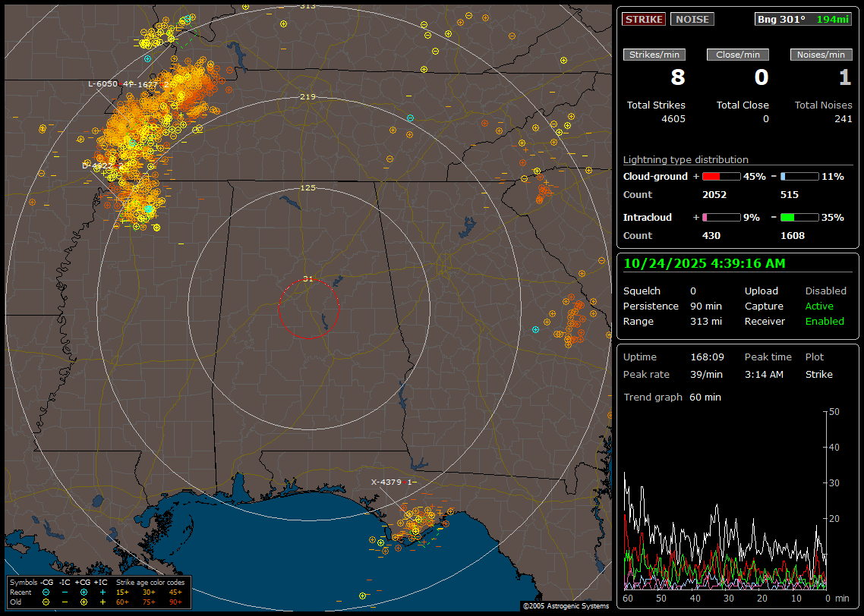Screen dimensions: 864x616
Task: Click the Bng 301° bearing readout
Action: [x=780, y=20]
